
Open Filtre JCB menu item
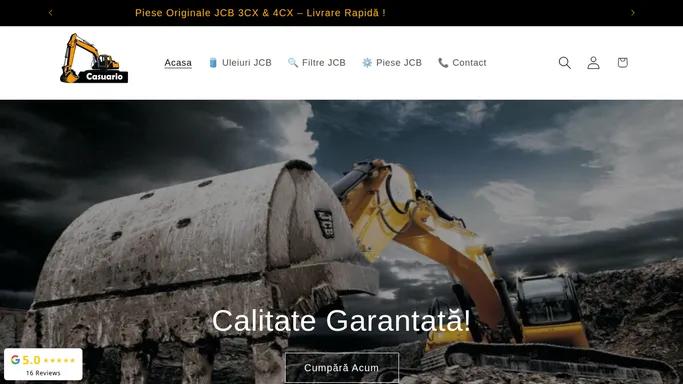pyautogui.click(x=317, y=63)
